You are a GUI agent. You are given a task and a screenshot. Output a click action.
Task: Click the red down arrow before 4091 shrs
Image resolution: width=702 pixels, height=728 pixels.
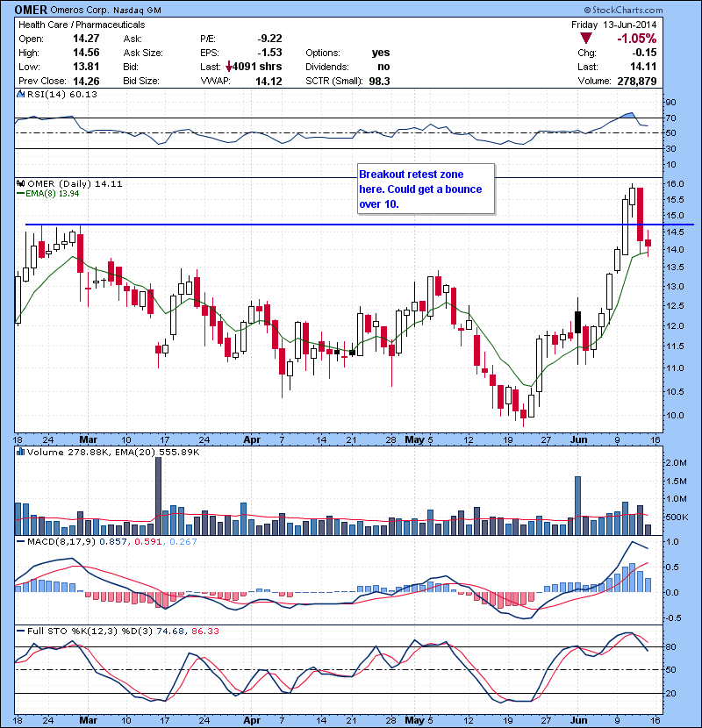228,67
